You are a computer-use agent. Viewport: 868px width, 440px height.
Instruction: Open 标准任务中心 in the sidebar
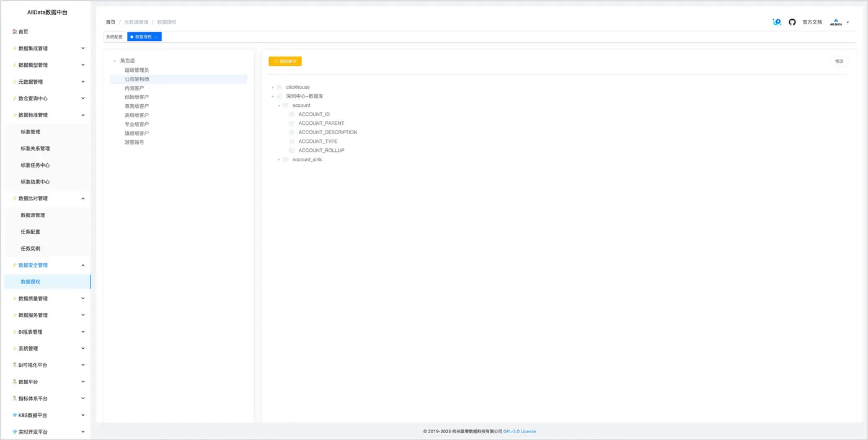click(x=35, y=166)
